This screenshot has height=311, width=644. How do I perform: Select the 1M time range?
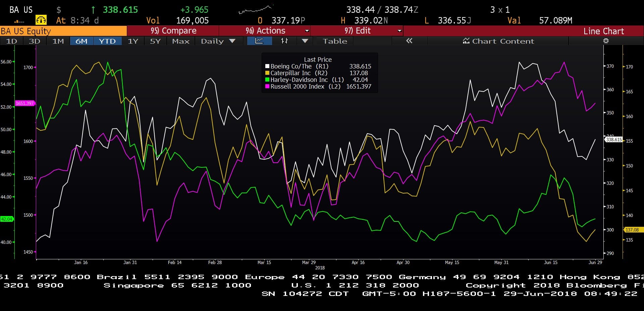pyautogui.click(x=58, y=41)
